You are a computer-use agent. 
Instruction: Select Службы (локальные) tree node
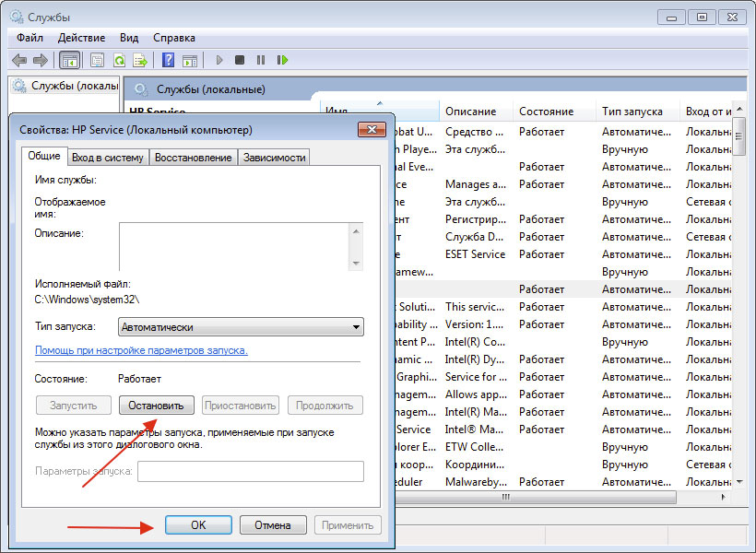(65, 86)
